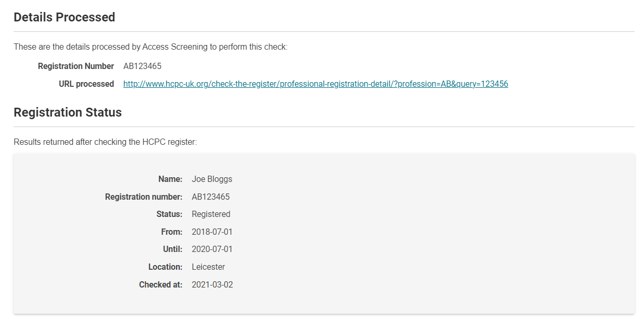Select the name Joe Bloggs

click(212, 179)
